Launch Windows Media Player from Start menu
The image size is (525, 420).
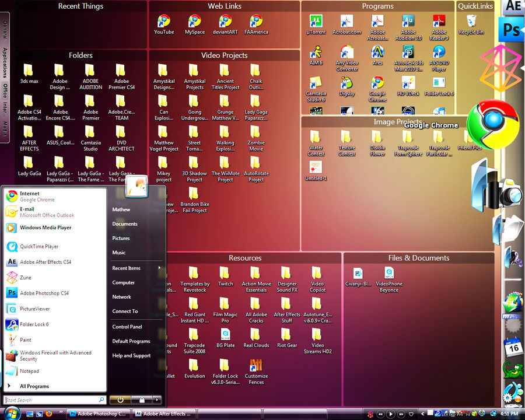(x=55, y=228)
